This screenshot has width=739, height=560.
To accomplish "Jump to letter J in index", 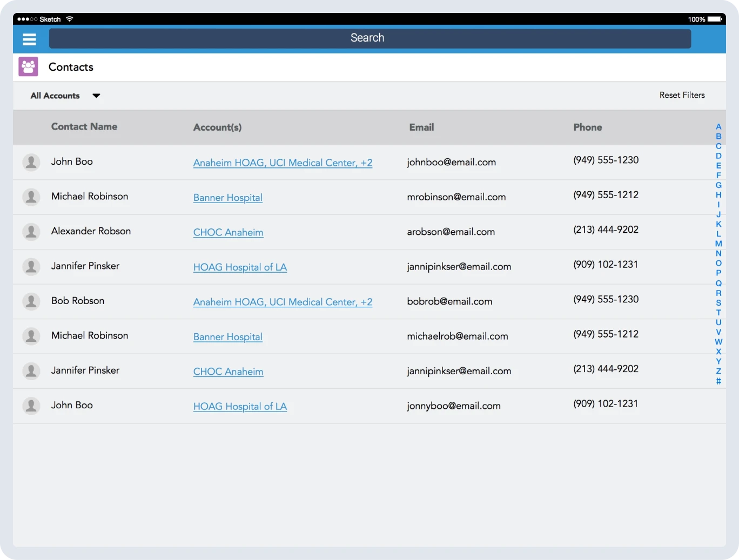I will point(718,214).
